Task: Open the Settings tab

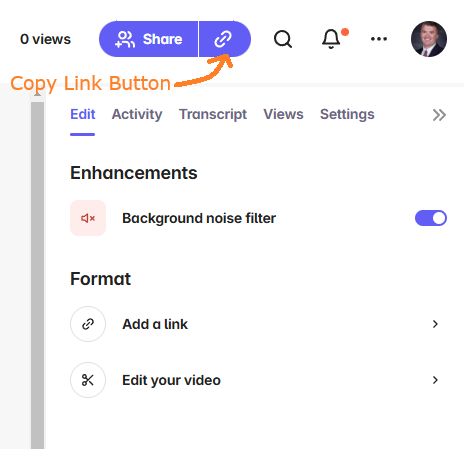Action: (x=347, y=114)
